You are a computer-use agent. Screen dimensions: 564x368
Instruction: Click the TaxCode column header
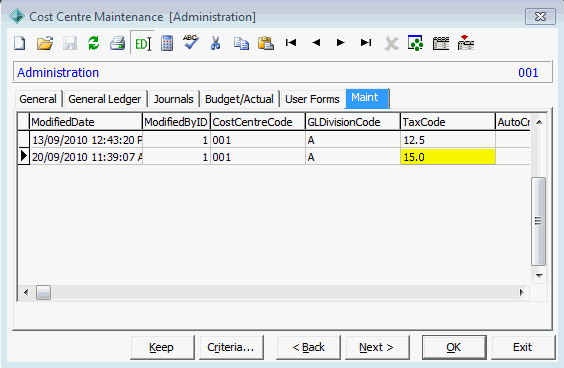448,122
